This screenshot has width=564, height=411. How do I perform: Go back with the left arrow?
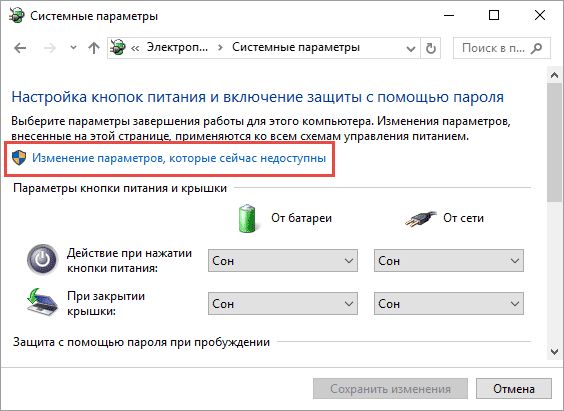coord(20,48)
